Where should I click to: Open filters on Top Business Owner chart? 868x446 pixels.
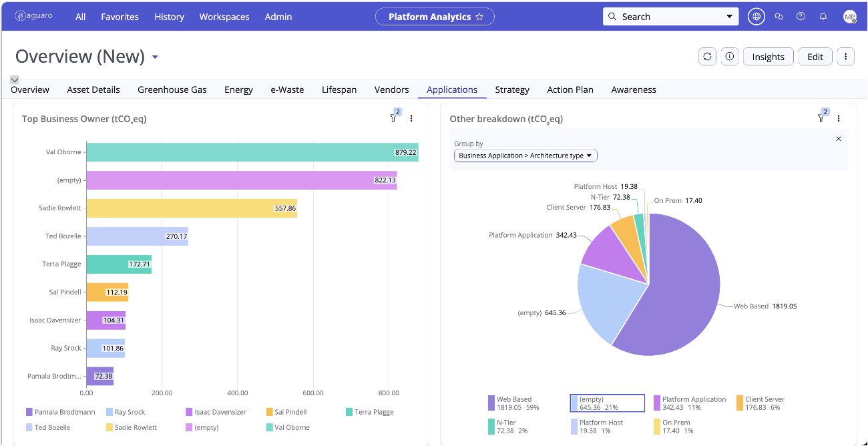pyautogui.click(x=393, y=118)
